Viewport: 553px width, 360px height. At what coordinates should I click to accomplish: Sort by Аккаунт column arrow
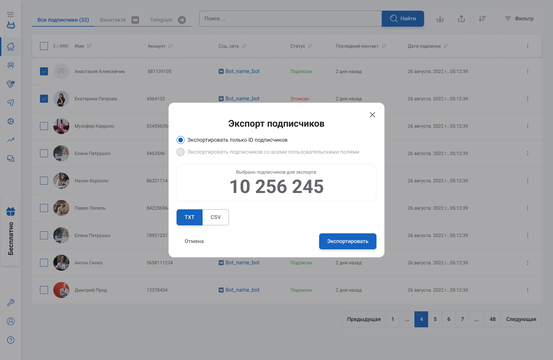click(x=171, y=46)
